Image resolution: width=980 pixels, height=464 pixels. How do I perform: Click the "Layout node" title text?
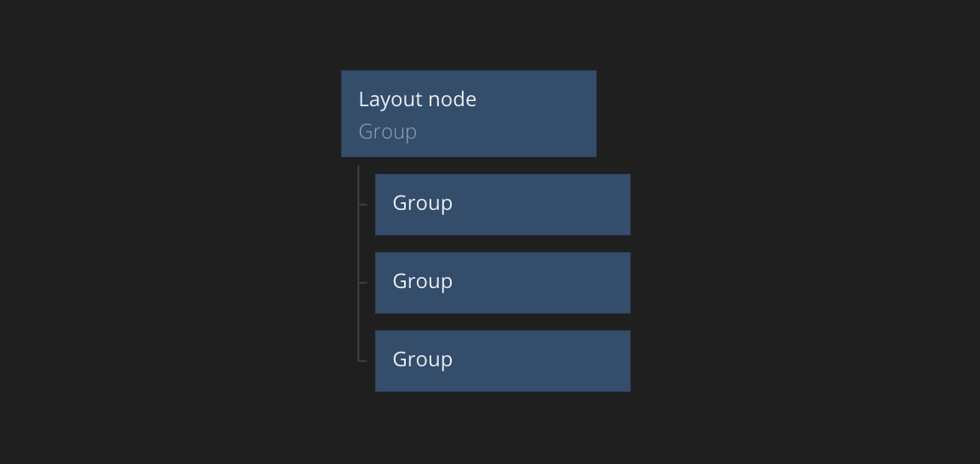[417, 99]
